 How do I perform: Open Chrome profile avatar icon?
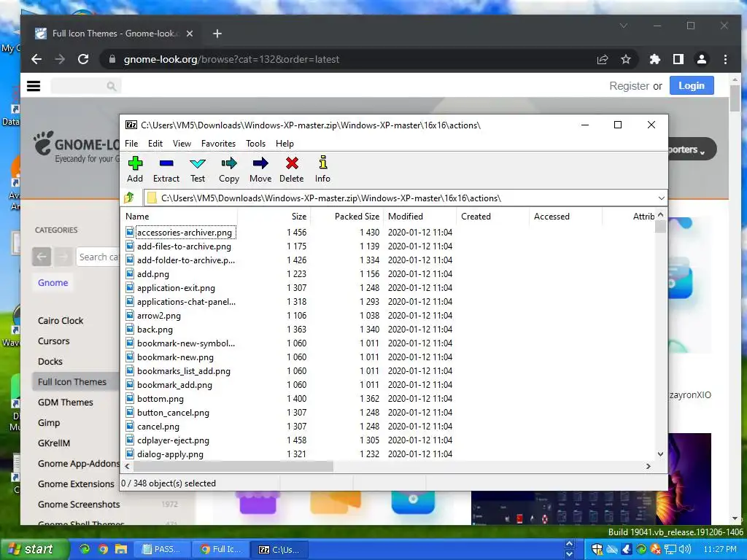point(702,59)
